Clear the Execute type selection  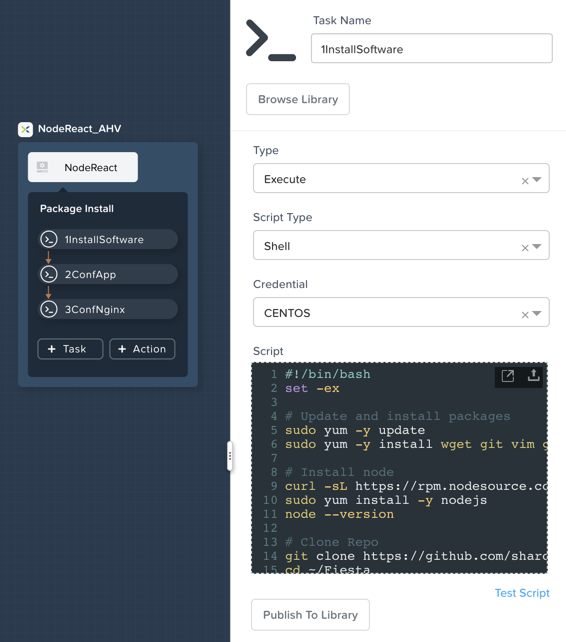click(525, 181)
